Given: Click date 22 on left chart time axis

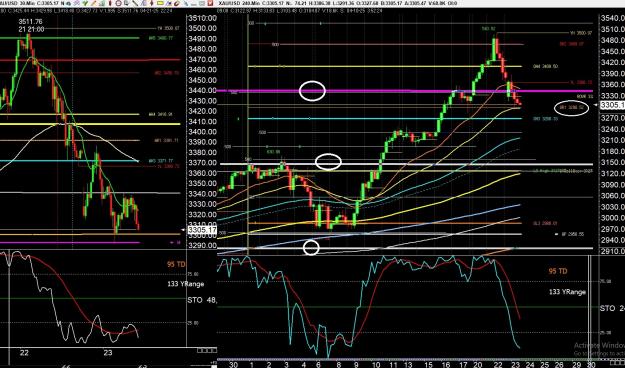Looking at the screenshot, I should (24, 352).
